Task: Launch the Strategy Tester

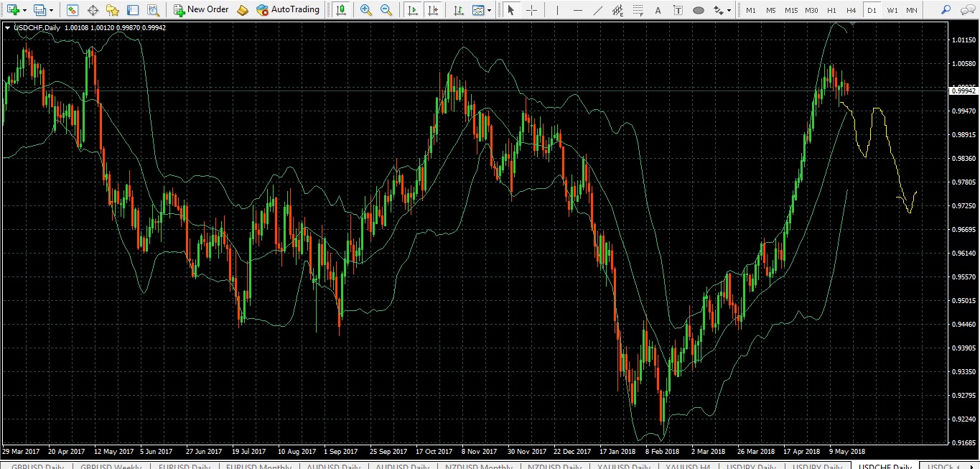Action: click(x=153, y=10)
